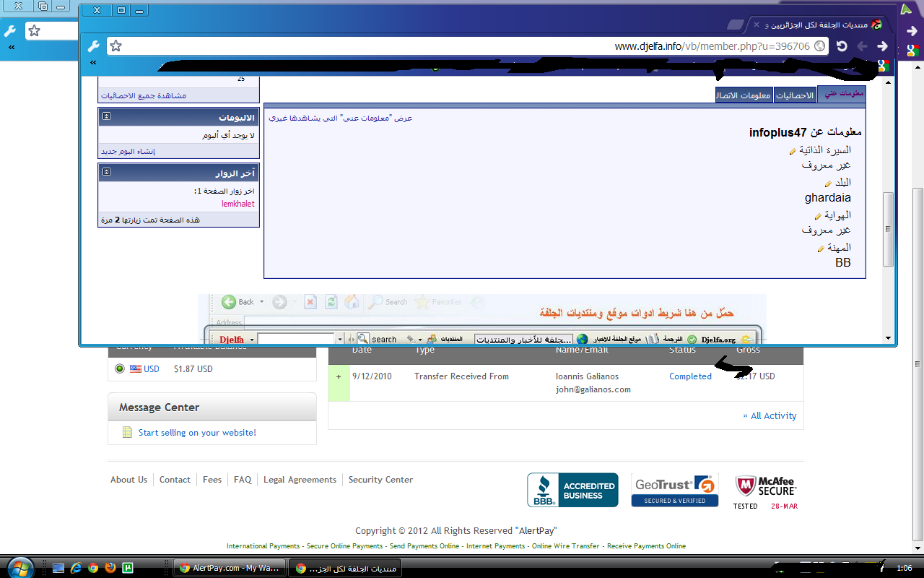Edit the الهواية field with its pencil icon
The height and width of the screenshot is (578, 924).
pyautogui.click(x=818, y=216)
